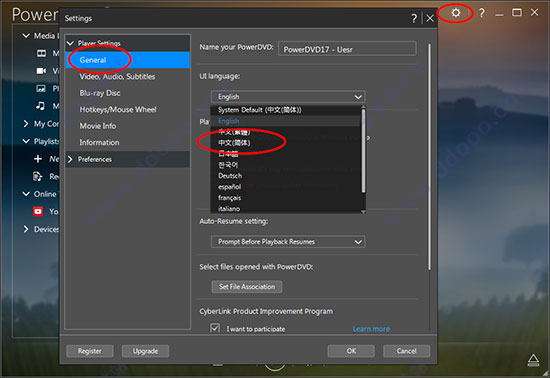This screenshot has width=550, height=378.
Task: Click language list scrollbar
Action: [x=363, y=151]
